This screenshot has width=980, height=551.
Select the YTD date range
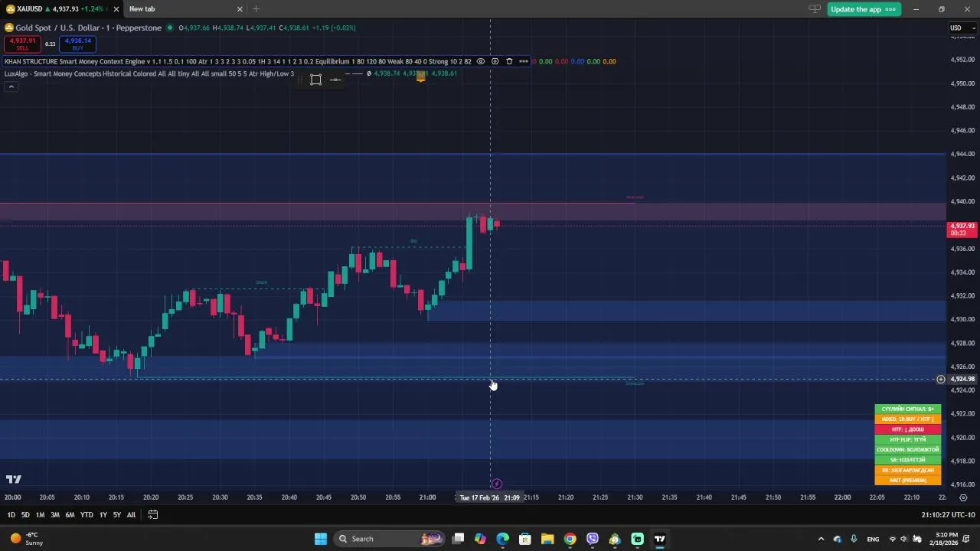[x=87, y=515]
